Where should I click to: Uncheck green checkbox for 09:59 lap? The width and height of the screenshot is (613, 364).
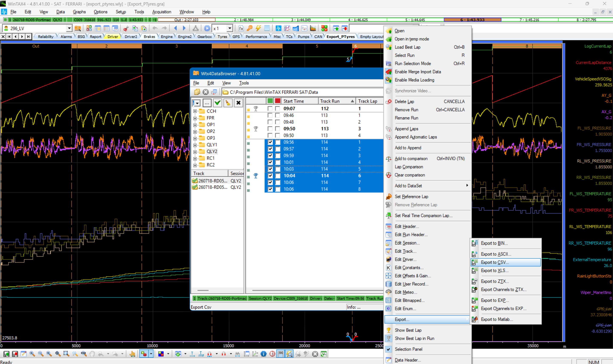270,155
